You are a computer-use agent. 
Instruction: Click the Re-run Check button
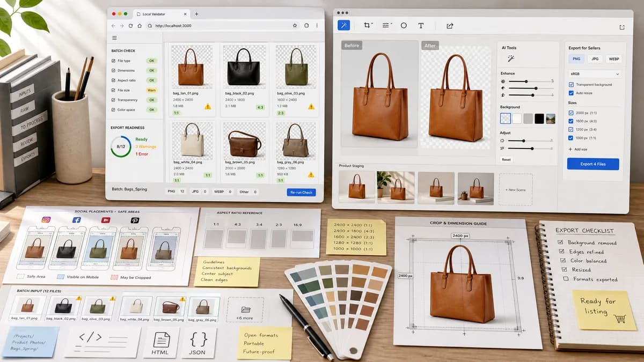point(301,192)
